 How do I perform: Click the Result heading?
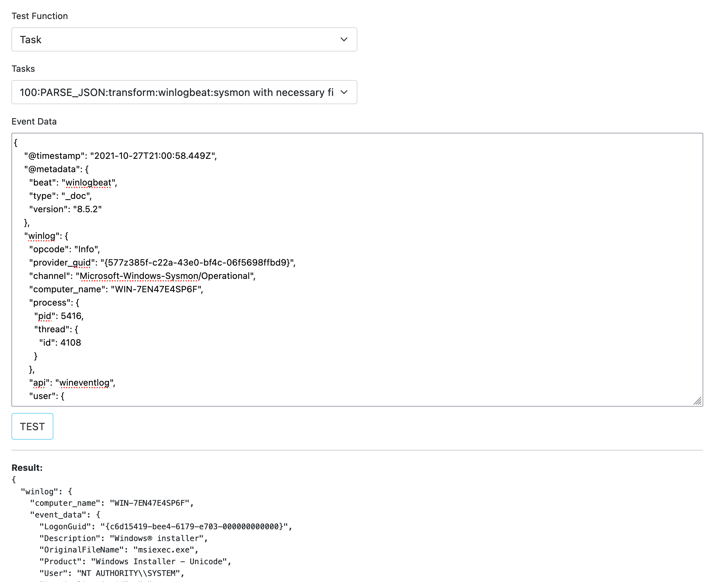click(x=27, y=468)
